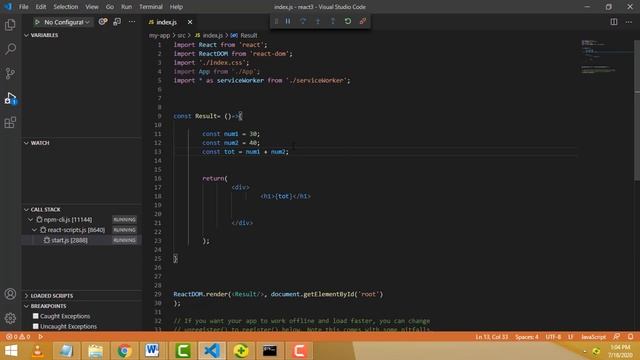The image size is (640, 360).
Task: Open the Accounts menu icon
Action: pos(10,294)
